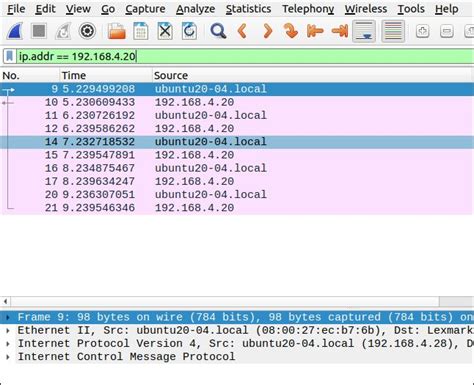Click the display filter bookmark icon
This screenshot has height=385, width=474.
coord(10,56)
